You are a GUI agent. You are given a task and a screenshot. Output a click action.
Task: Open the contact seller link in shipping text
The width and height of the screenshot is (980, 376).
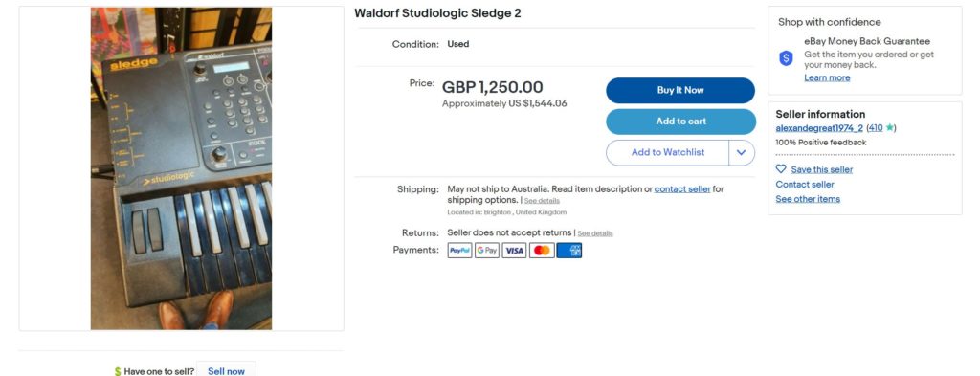click(682, 189)
